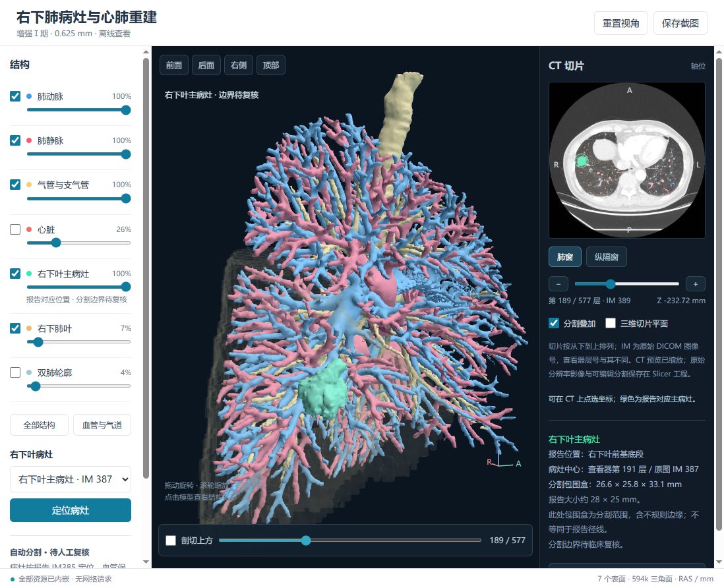Click the left panel scroll-down arrow

146,562
